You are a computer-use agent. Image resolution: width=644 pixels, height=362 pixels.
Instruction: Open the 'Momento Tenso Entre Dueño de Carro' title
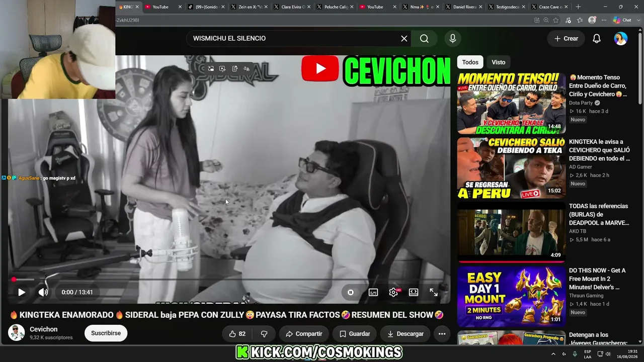point(599,86)
